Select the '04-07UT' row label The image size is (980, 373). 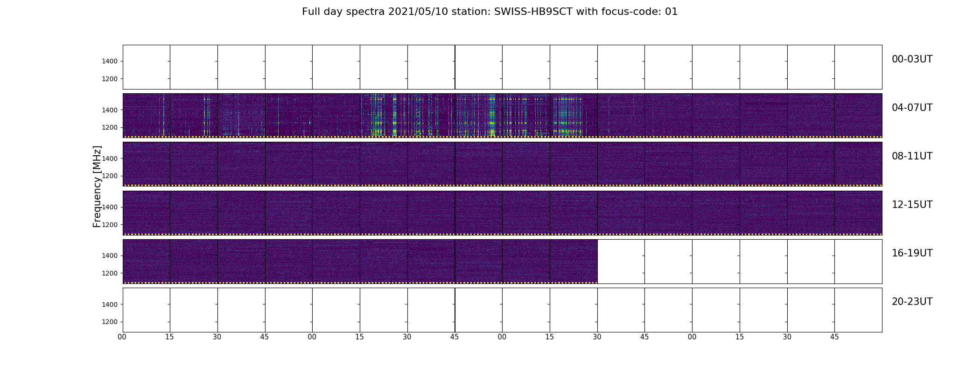click(x=912, y=108)
